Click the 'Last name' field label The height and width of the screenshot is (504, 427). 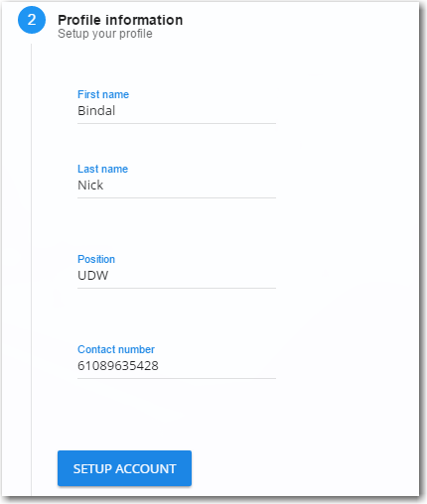click(x=102, y=169)
